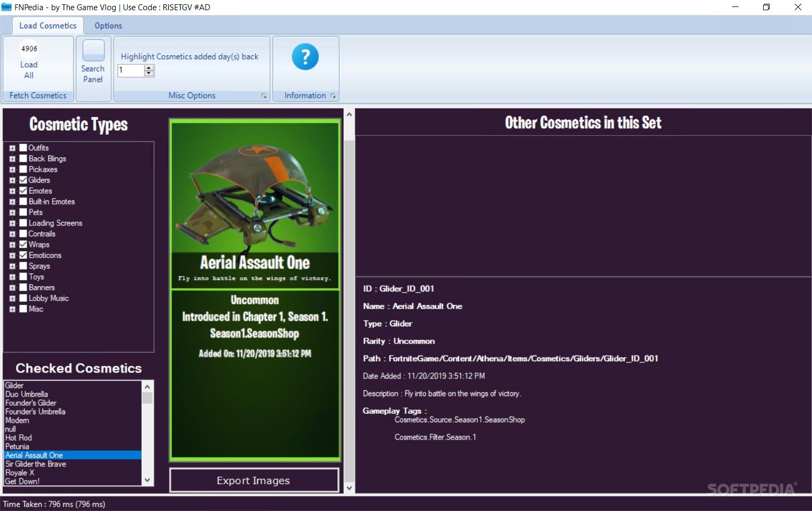Select Founder's Umbrella in the list

coord(73,411)
